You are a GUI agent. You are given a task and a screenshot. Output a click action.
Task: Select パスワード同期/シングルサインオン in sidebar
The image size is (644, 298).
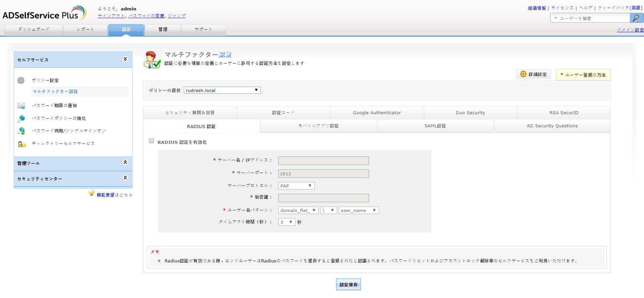click(x=69, y=131)
